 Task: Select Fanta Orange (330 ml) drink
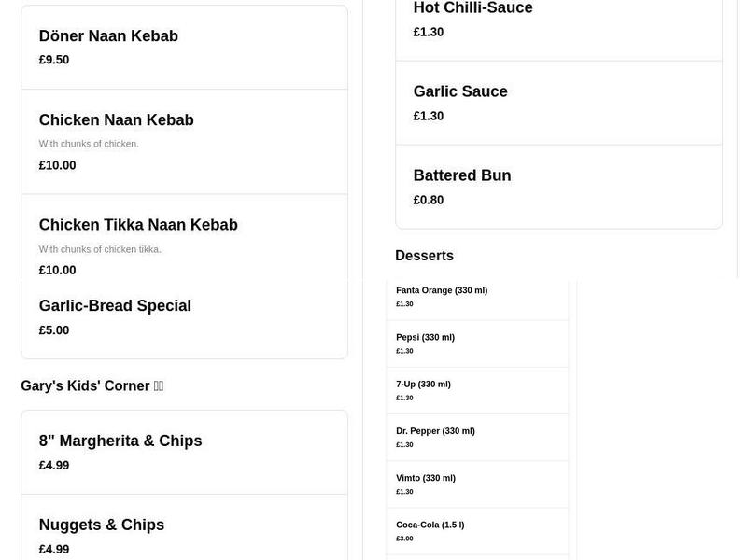[441, 290]
